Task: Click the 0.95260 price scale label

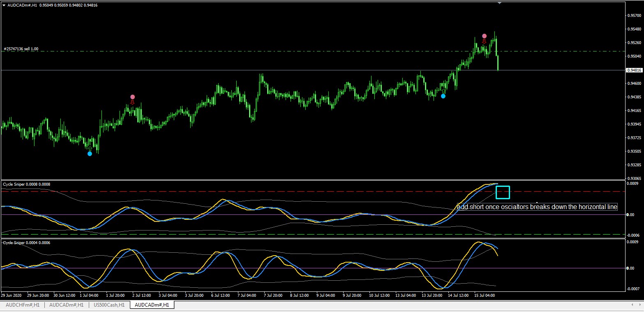Action: [634, 43]
